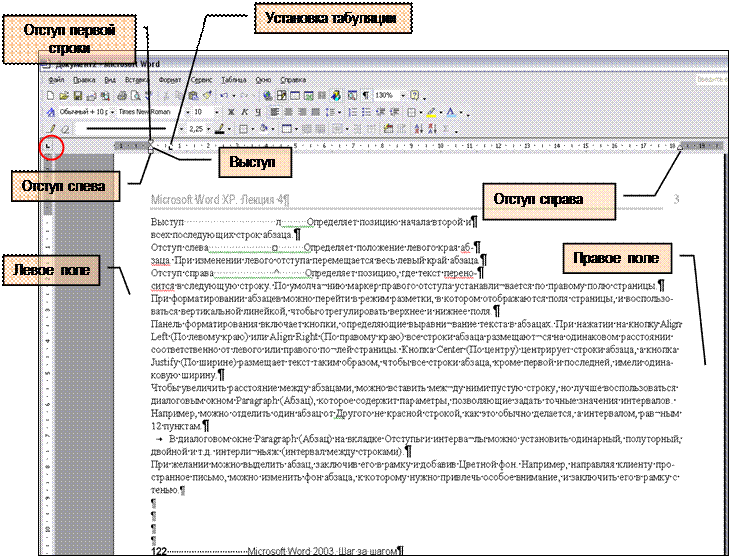Viewport: 729px width, 556px height.
Task: Open Microsoft Word Help question-mark icon
Action: coord(415,95)
